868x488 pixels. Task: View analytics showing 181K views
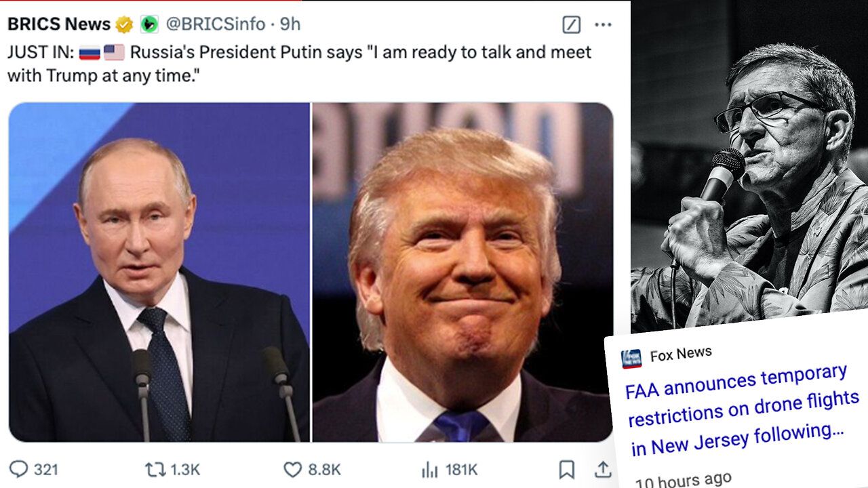click(430, 469)
